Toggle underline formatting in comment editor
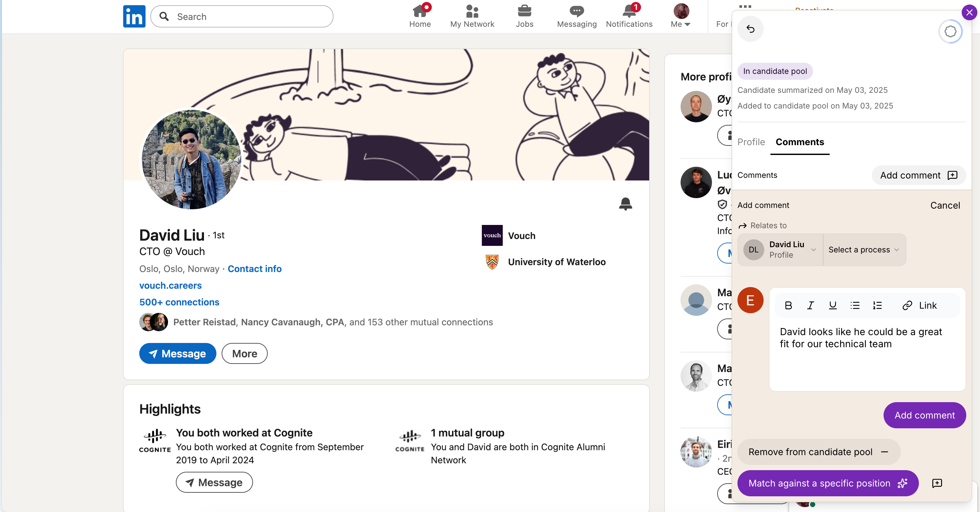The width and height of the screenshot is (980, 512). [832, 305]
